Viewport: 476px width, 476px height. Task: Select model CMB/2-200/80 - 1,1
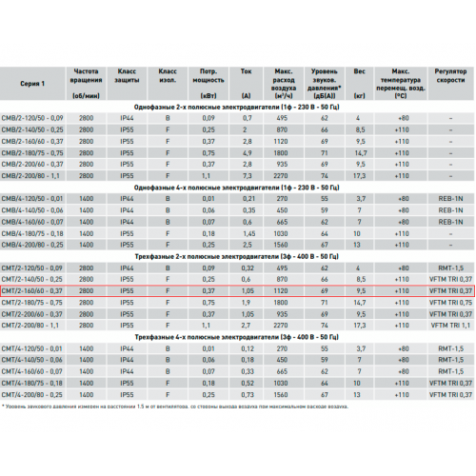tap(30, 176)
